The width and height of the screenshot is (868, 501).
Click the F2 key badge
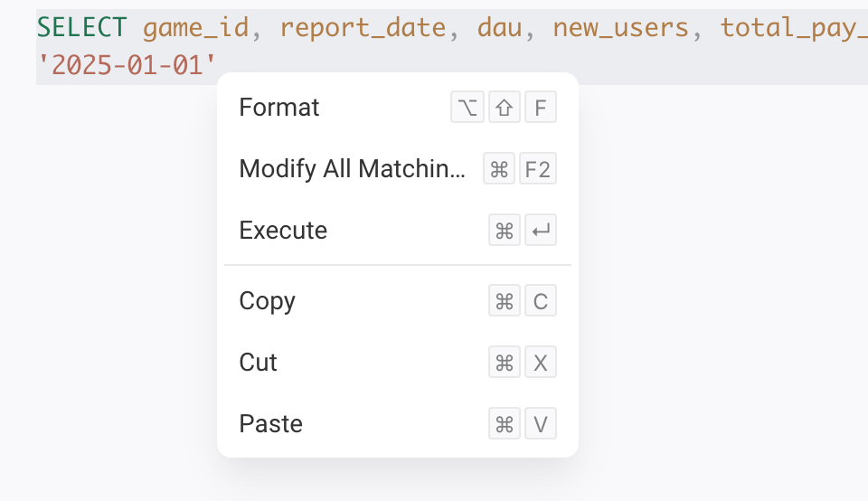click(537, 169)
